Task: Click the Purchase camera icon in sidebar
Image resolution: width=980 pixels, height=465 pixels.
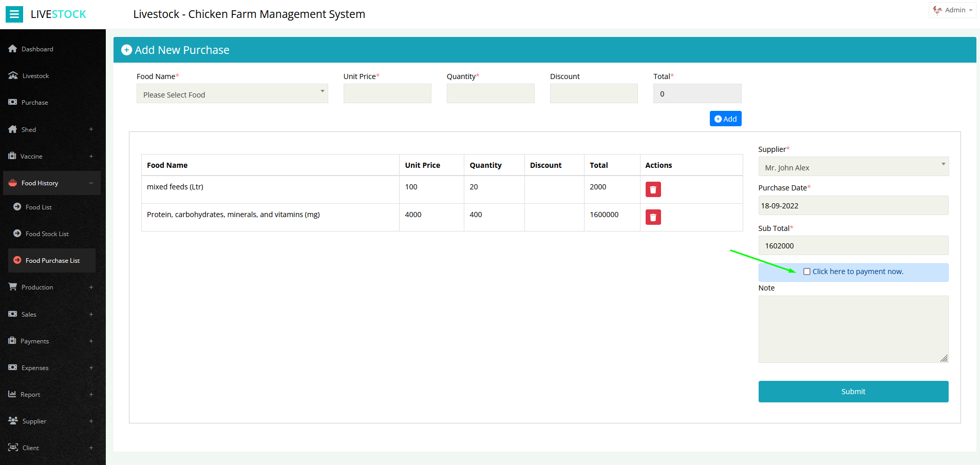Action: [12, 102]
